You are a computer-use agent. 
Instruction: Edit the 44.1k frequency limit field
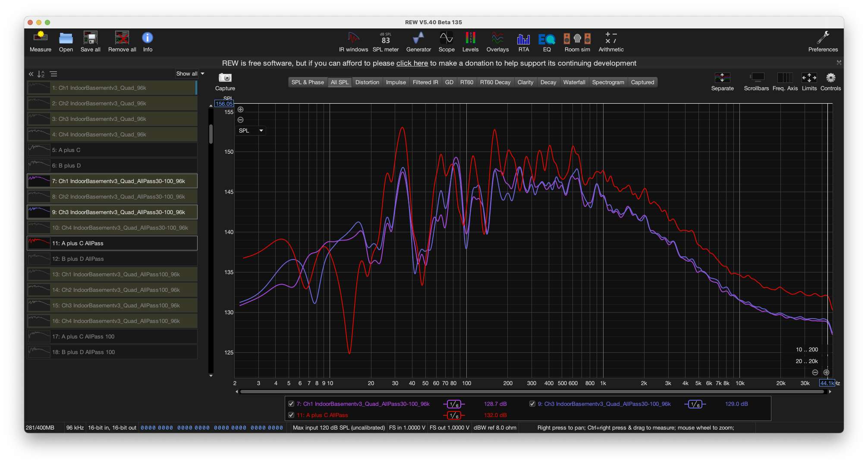pyautogui.click(x=827, y=383)
